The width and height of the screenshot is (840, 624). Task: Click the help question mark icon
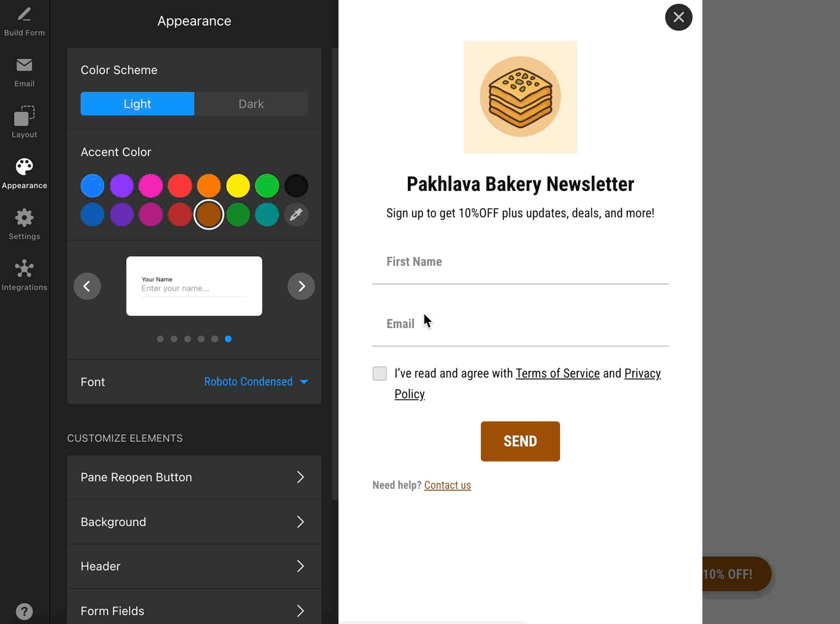(24, 611)
